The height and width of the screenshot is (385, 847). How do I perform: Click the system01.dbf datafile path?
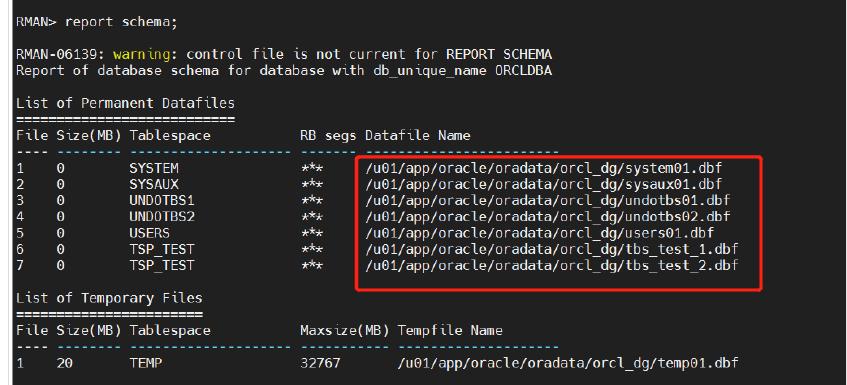point(543,168)
